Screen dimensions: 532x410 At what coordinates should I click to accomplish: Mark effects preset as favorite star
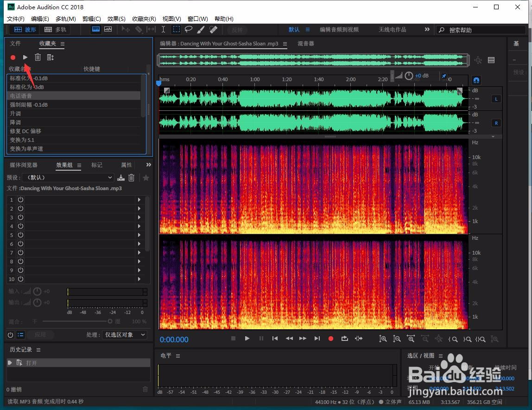(x=146, y=178)
